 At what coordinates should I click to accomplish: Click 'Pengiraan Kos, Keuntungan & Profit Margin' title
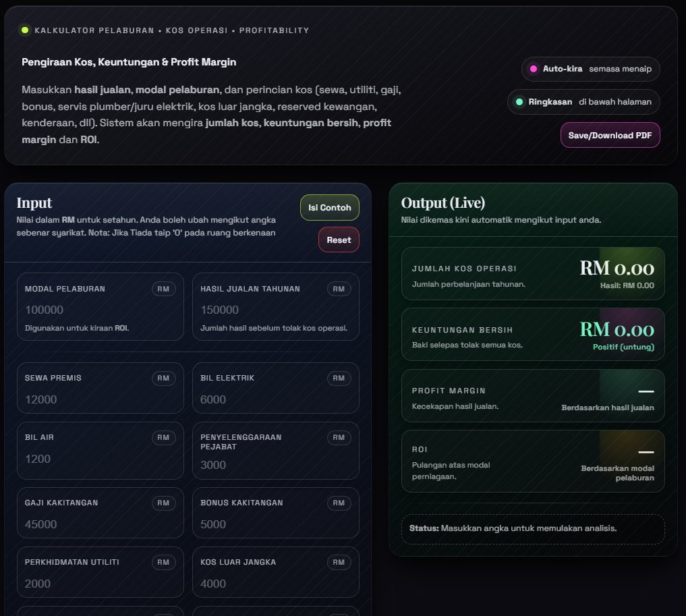click(129, 62)
